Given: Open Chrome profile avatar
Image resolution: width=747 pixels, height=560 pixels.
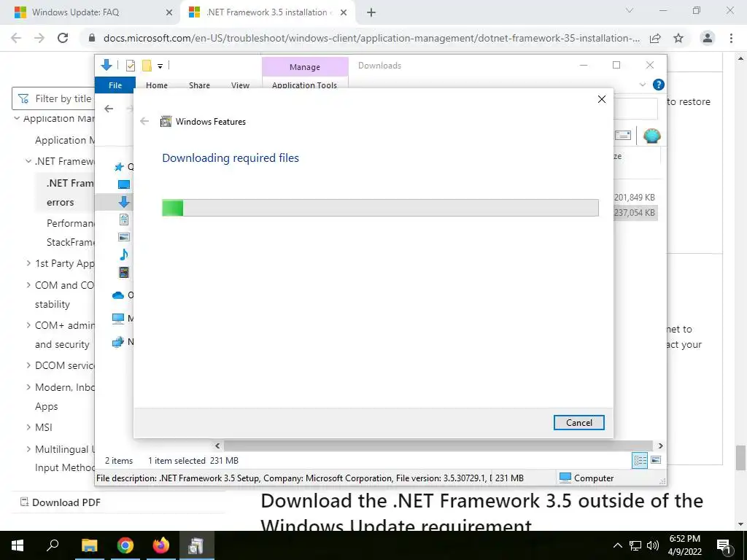Looking at the screenshot, I should point(708,38).
